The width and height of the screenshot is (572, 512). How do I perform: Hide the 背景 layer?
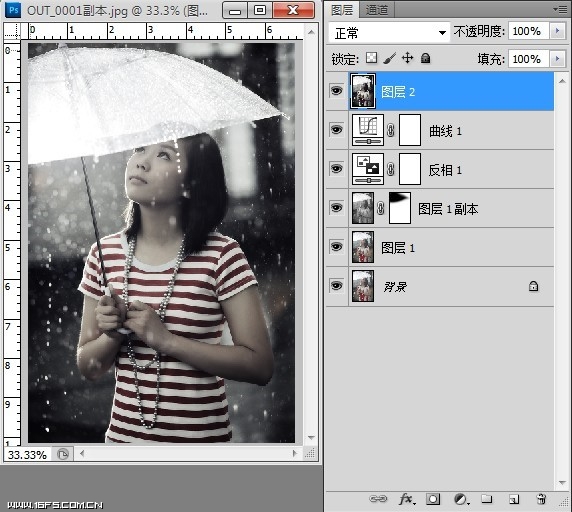pos(336,286)
